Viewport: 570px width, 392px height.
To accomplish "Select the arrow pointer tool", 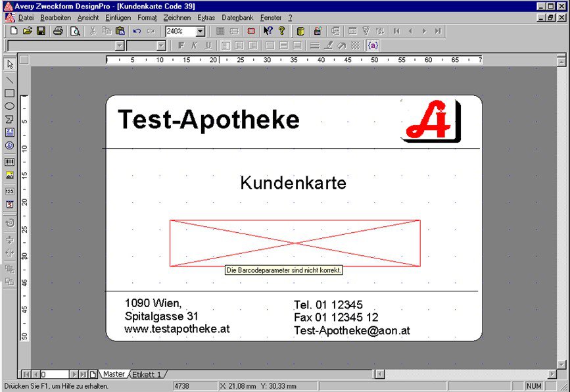I will click(10, 64).
